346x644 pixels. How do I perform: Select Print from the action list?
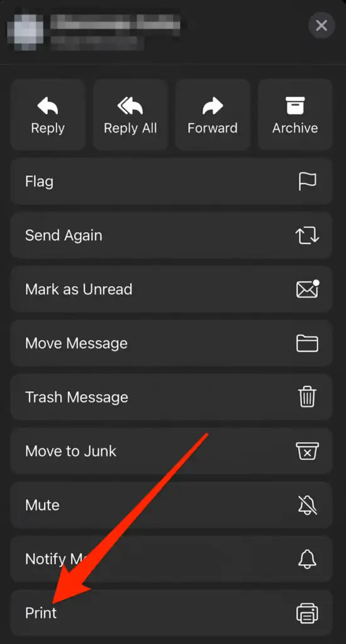[x=171, y=613]
